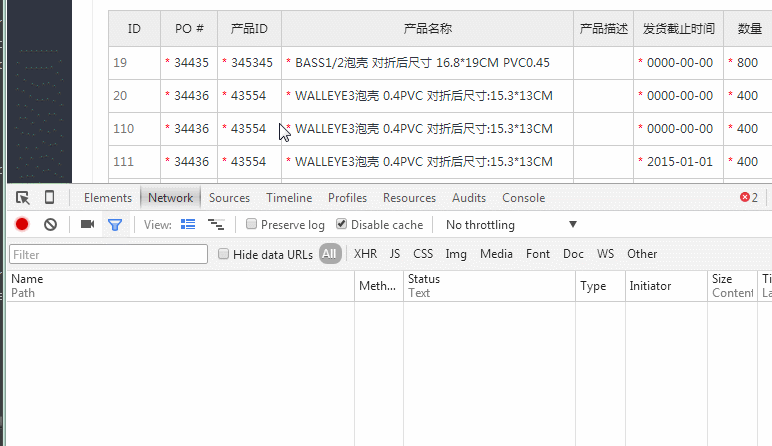Select the ID 111 cell
Screen dimensions: 772x446
[x=134, y=161]
